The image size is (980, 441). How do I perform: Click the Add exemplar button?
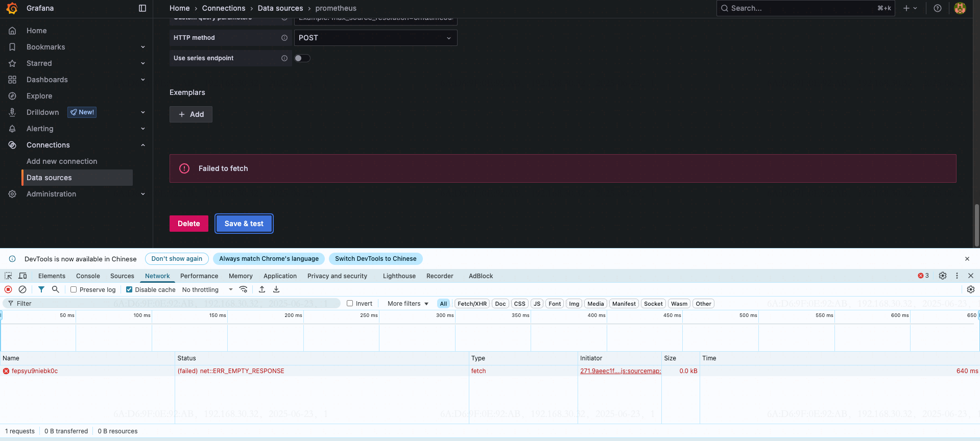[x=191, y=114]
